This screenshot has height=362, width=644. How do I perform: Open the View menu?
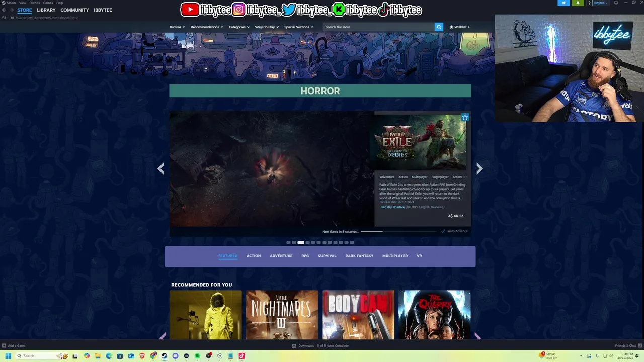tap(23, 3)
